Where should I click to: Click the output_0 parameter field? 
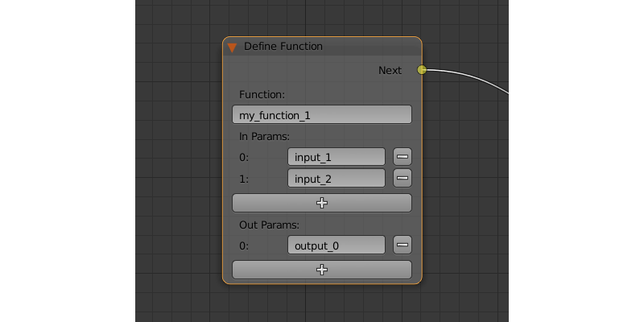click(336, 245)
